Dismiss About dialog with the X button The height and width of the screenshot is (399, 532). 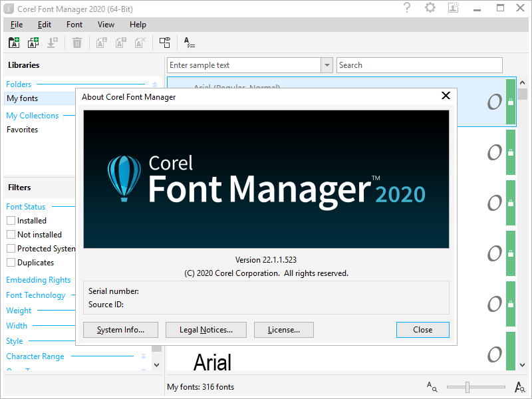[x=446, y=96]
